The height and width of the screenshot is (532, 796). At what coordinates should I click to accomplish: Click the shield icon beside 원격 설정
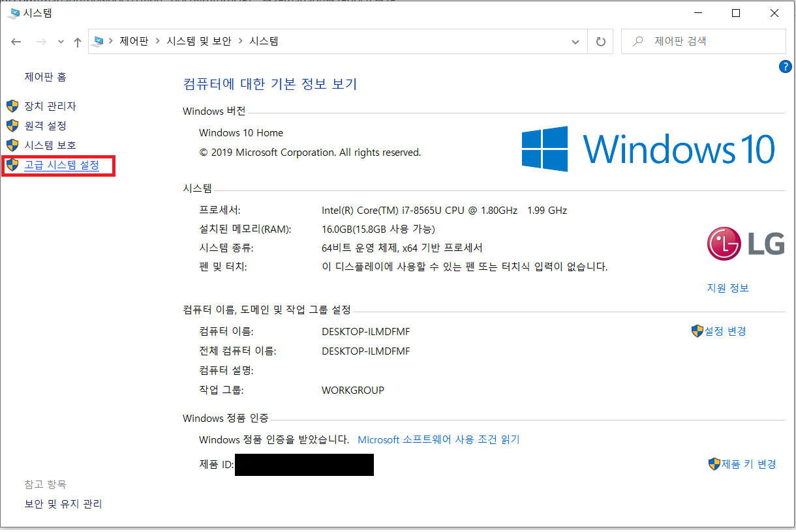(x=12, y=125)
